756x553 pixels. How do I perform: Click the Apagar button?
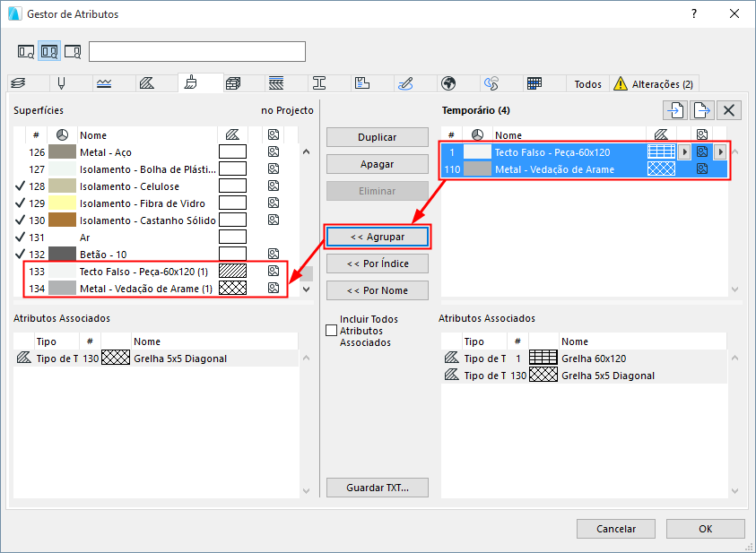point(377,164)
